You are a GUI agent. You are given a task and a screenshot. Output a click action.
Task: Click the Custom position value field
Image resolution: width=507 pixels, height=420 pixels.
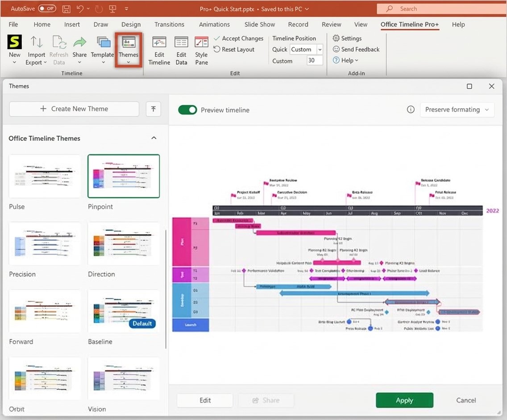pos(315,61)
